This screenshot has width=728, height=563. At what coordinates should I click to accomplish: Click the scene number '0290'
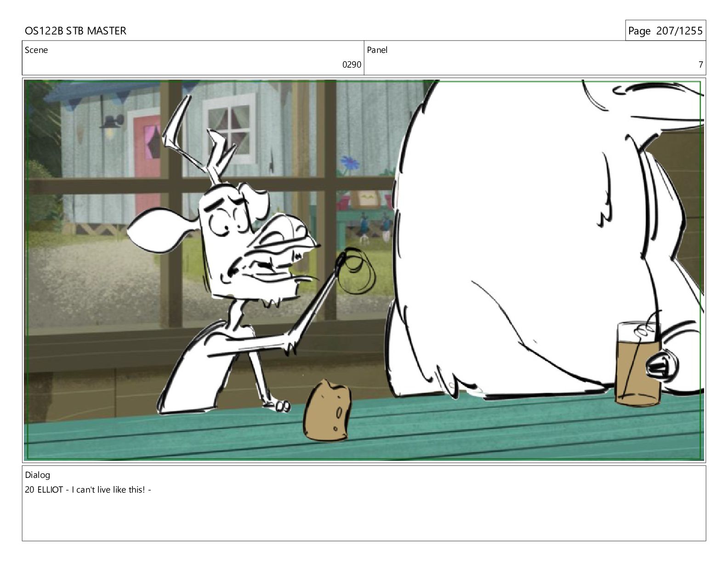pos(352,65)
